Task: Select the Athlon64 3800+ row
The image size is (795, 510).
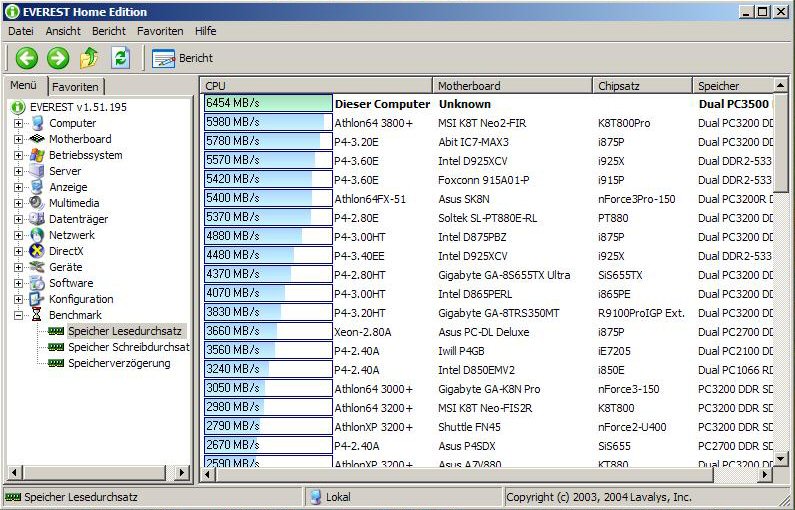Action: pyautogui.click(x=489, y=123)
